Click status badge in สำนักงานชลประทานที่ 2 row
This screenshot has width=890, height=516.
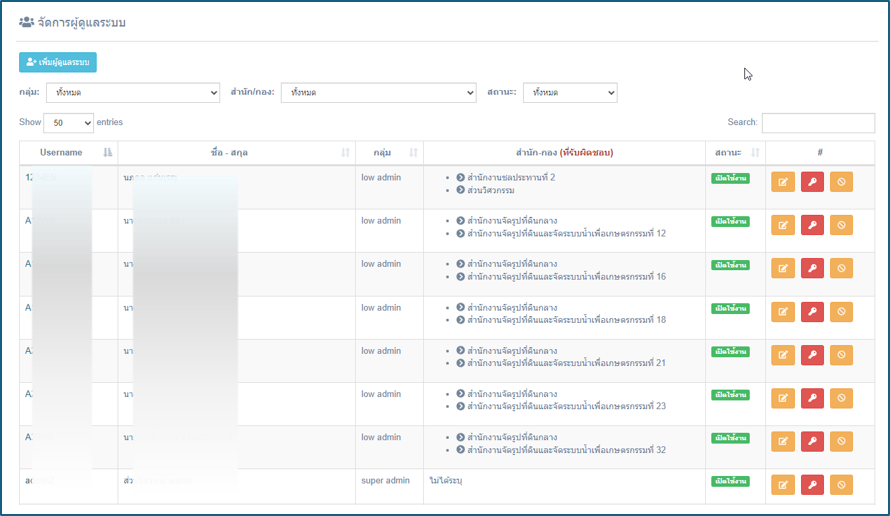coord(731,178)
